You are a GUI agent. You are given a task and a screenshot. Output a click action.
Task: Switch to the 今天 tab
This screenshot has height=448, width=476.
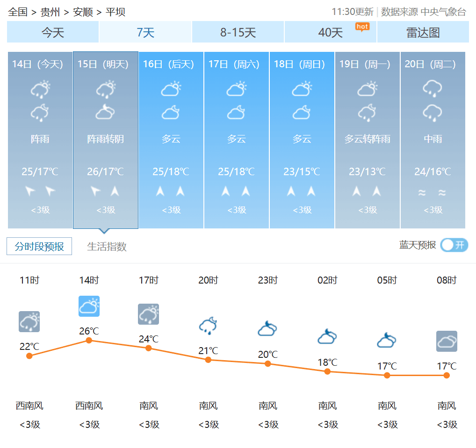pyautogui.click(x=53, y=32)
